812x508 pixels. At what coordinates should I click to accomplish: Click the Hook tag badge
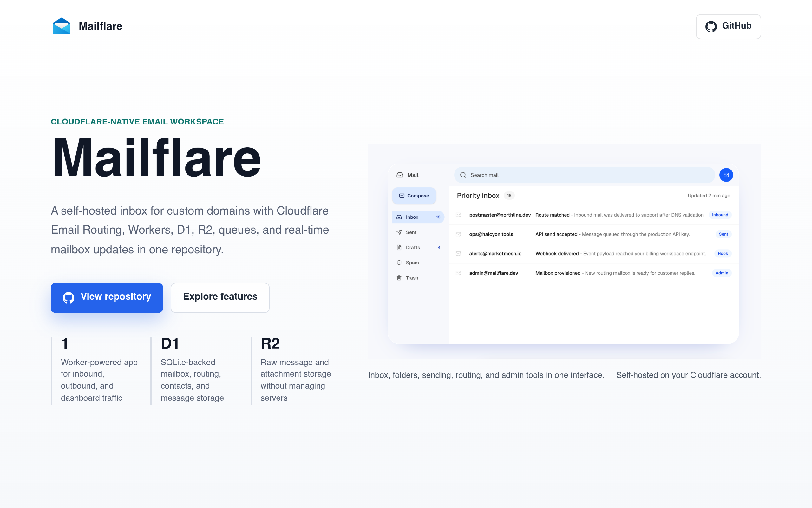coord(723,254)
